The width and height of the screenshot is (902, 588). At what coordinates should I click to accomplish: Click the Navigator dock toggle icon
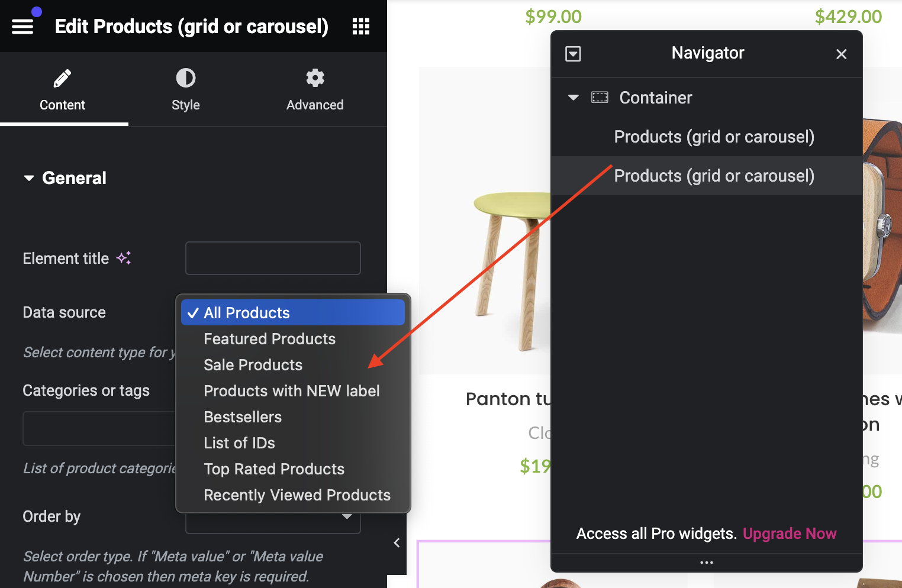(573, 54)
